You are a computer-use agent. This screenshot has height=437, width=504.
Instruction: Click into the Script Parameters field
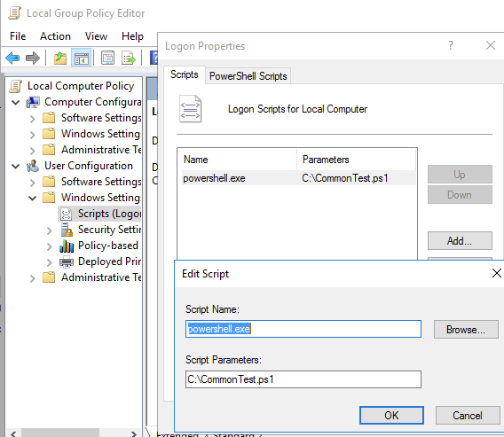[x=303, y=379]
